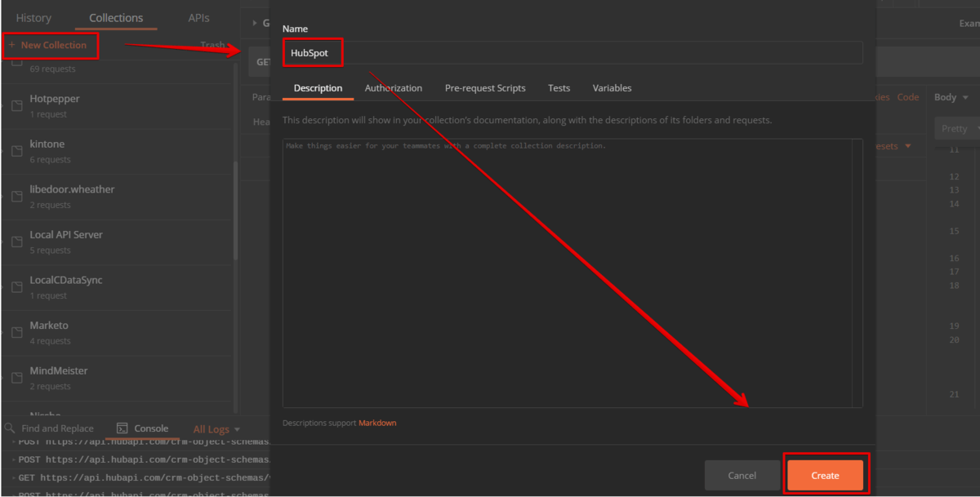Open the Code link in request pane
980x497 pixels.
click(x=908, y=97)
